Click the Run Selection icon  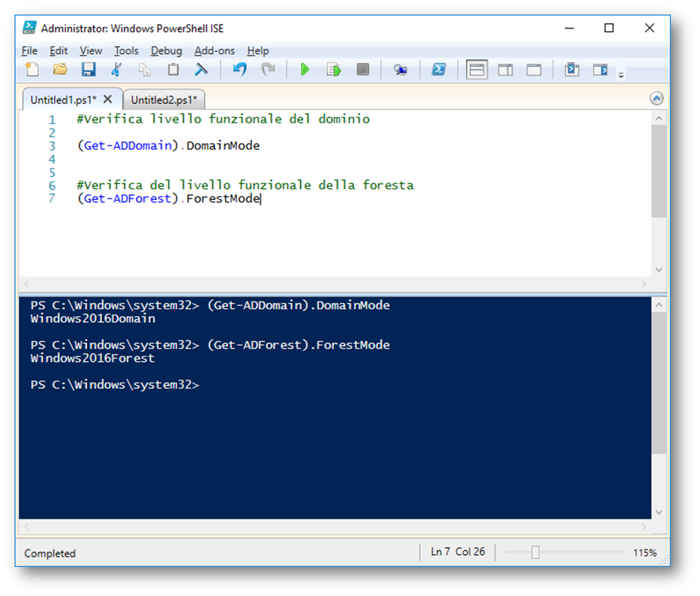(x=334, y=69)
